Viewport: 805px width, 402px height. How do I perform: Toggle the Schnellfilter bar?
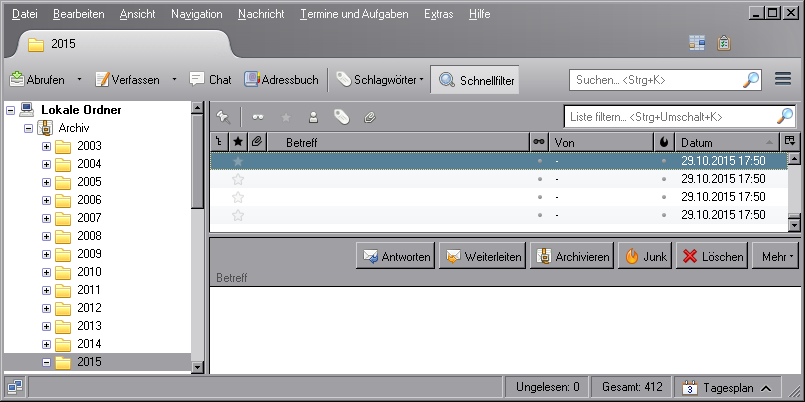point(475,80)
